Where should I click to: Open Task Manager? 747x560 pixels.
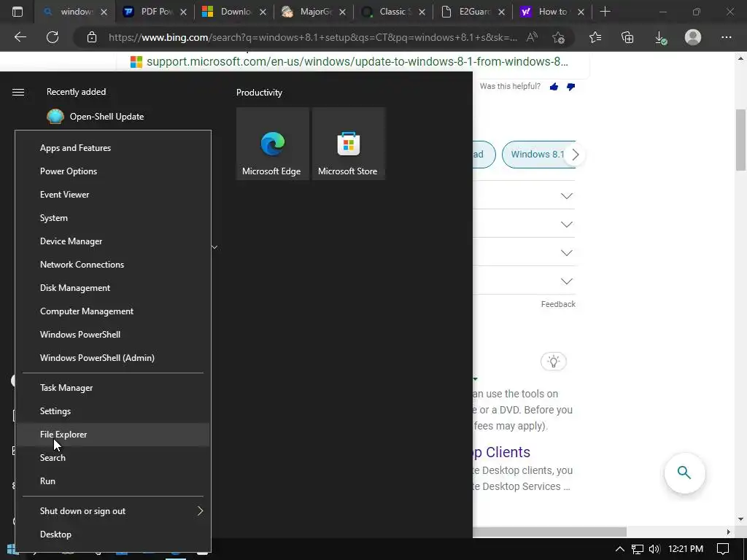113,388
